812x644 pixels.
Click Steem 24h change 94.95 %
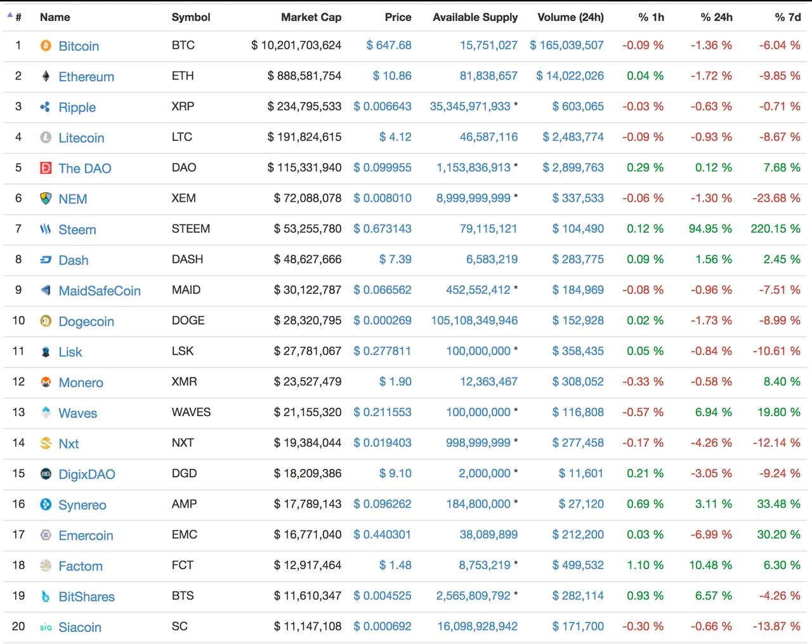710,228
